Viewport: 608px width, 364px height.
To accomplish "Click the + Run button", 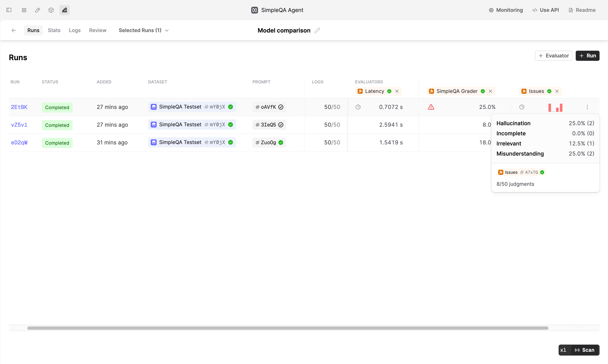I will [587, 56].
